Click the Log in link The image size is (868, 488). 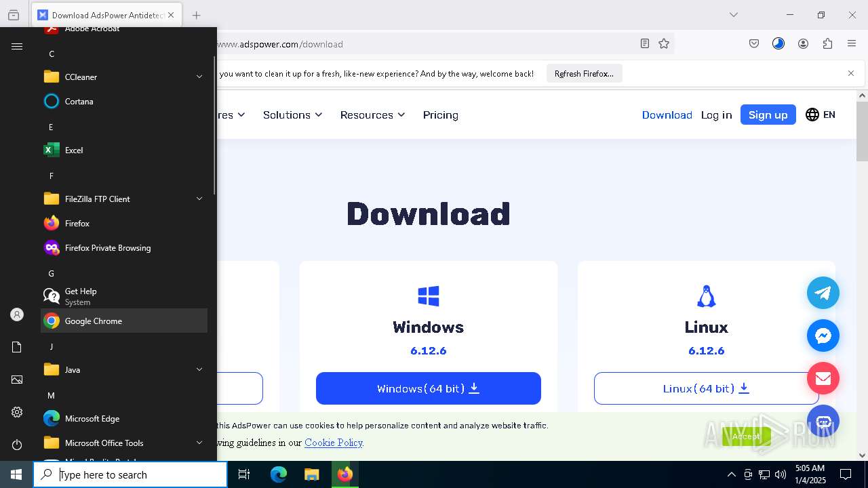(x=716, y=115)
